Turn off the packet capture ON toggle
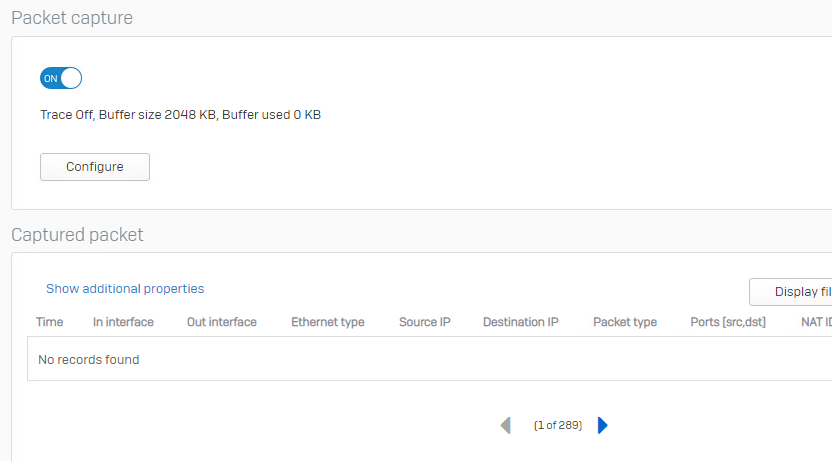 [61, 78]
